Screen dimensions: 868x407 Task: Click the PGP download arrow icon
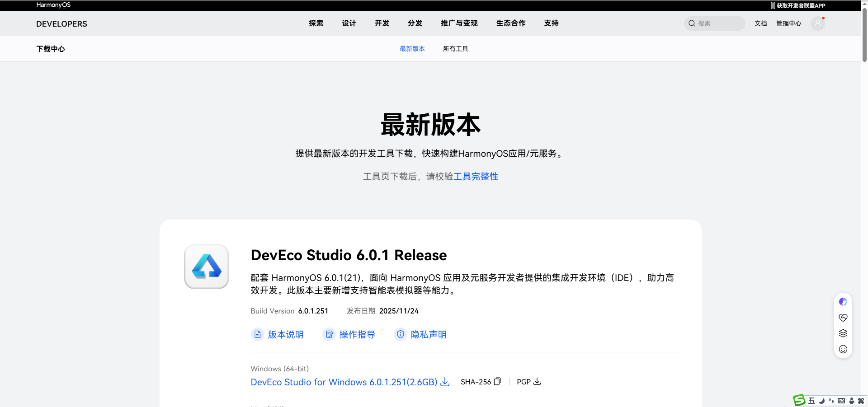(537, 381)
